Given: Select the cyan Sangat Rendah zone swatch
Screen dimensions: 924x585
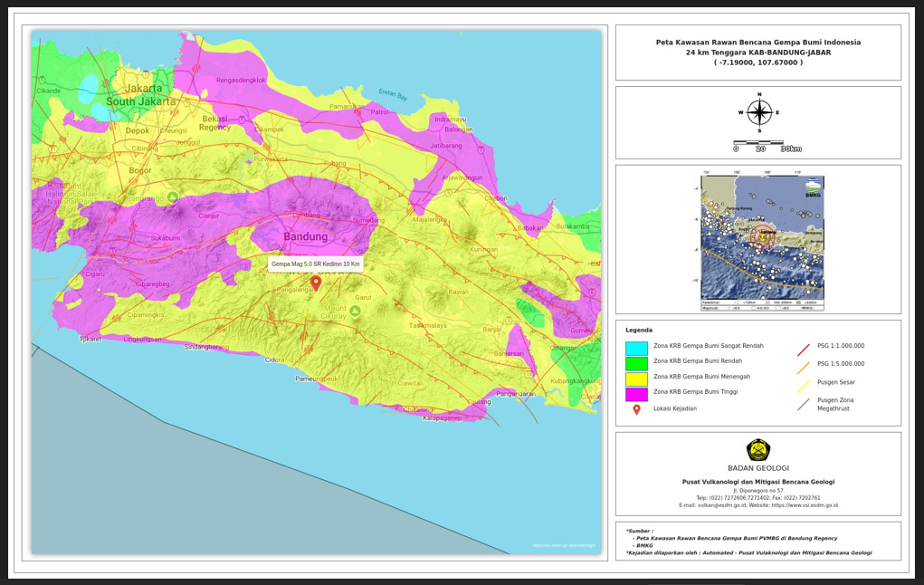Looking at the screenshot, I should point(636,349).
